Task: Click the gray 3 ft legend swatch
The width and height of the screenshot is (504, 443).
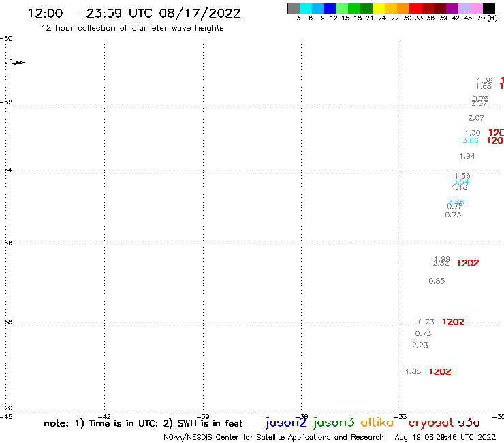Action: pyautogui.click(x=294, y=8)
